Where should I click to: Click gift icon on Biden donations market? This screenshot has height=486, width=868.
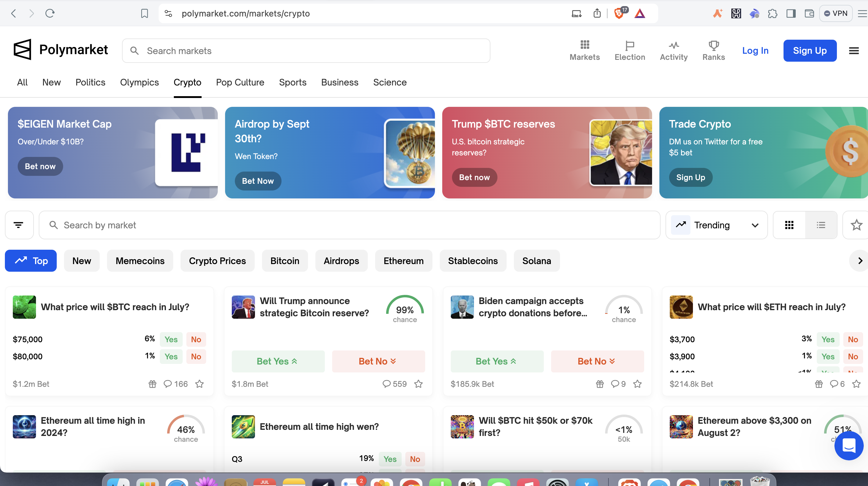pos(599,384)
